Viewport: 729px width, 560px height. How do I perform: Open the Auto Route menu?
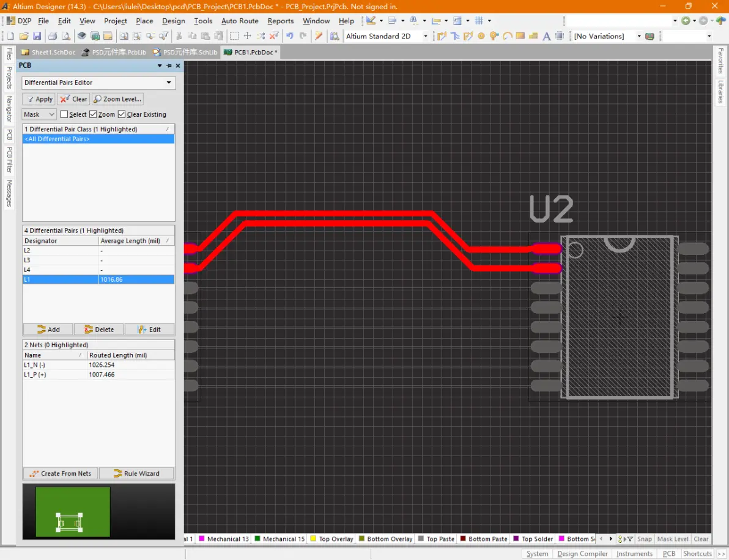(240, 21)
